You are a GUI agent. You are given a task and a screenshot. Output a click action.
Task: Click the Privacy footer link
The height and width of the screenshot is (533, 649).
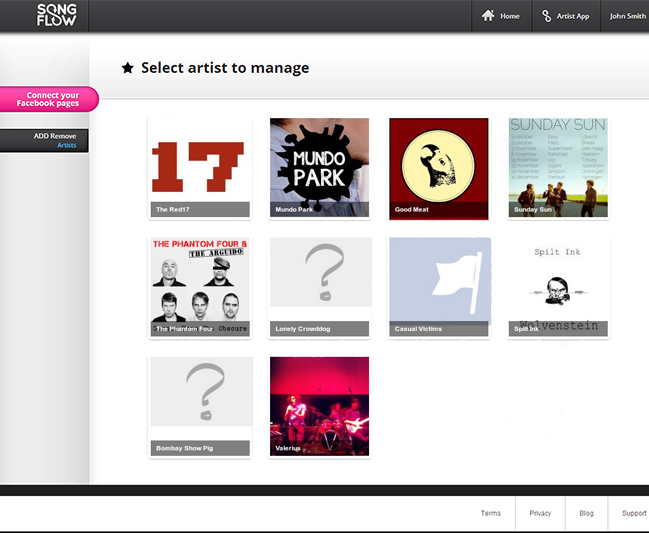tap(540, 513)
